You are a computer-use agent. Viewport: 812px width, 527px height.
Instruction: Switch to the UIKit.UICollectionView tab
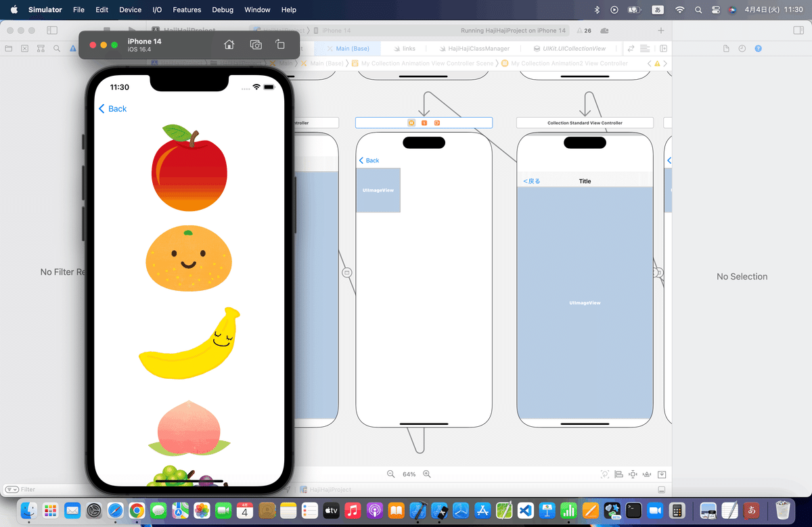(569, 49)
